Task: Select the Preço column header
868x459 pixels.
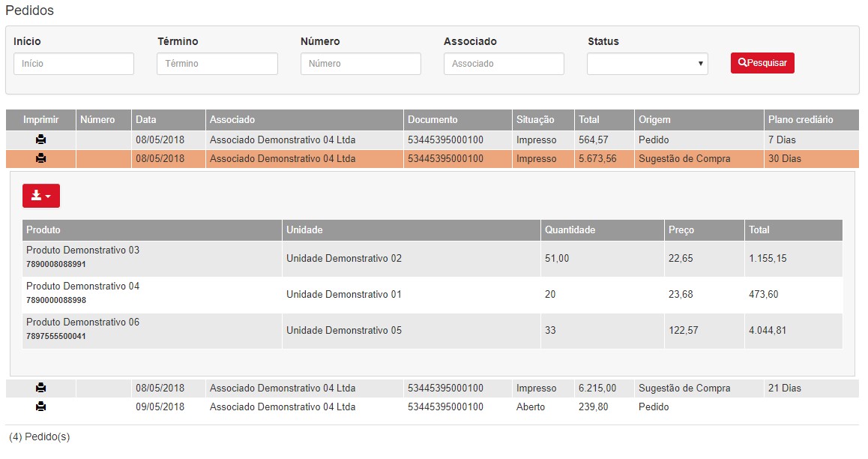Action: pyautogui.click(x=705, y=229)
